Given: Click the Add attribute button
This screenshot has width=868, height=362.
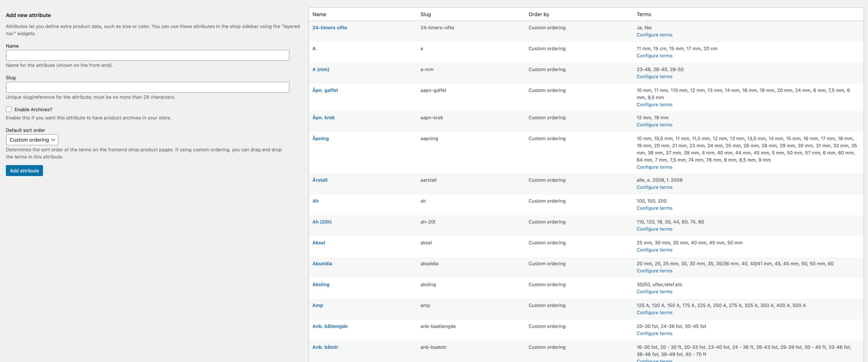Looking at the screenshot, I should [24, 171].
